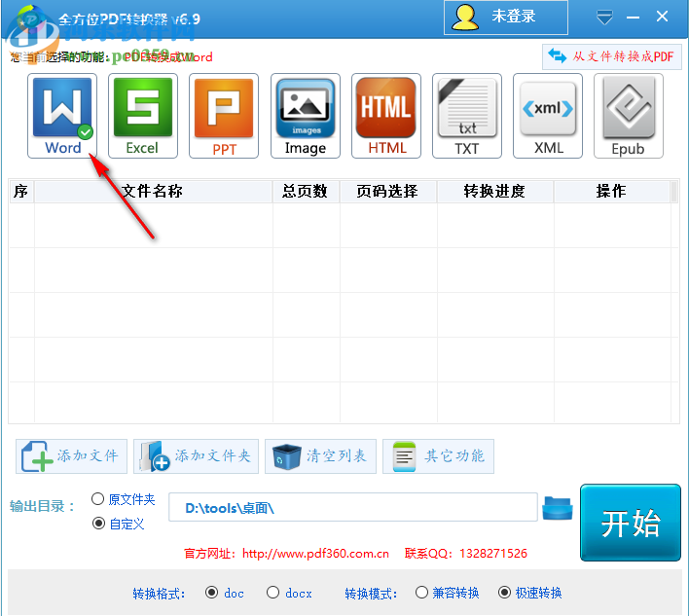
Task: Open the 未登录 user login button
Action: coord(506,18)
